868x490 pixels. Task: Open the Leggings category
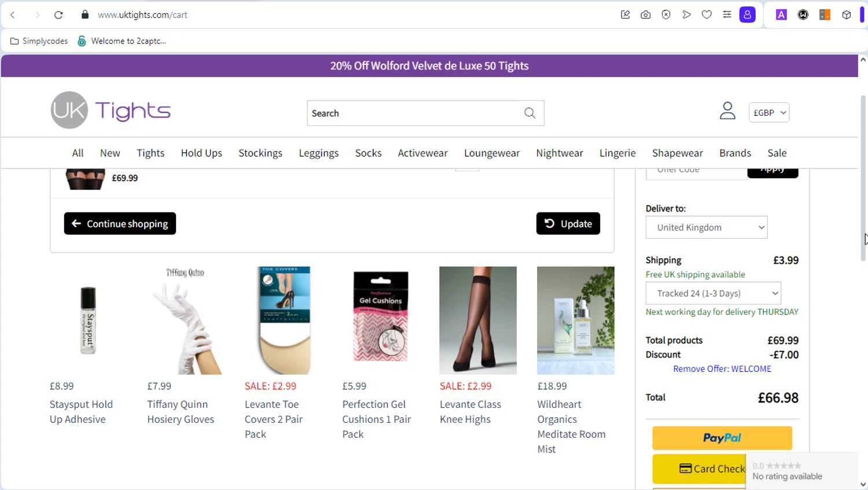(319, 153)
